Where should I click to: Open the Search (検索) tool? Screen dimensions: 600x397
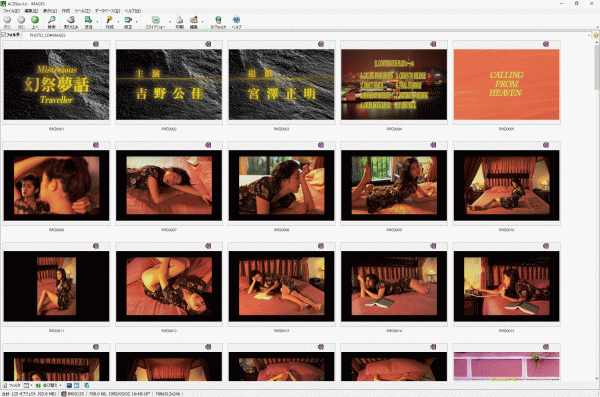tap(52, 20)
